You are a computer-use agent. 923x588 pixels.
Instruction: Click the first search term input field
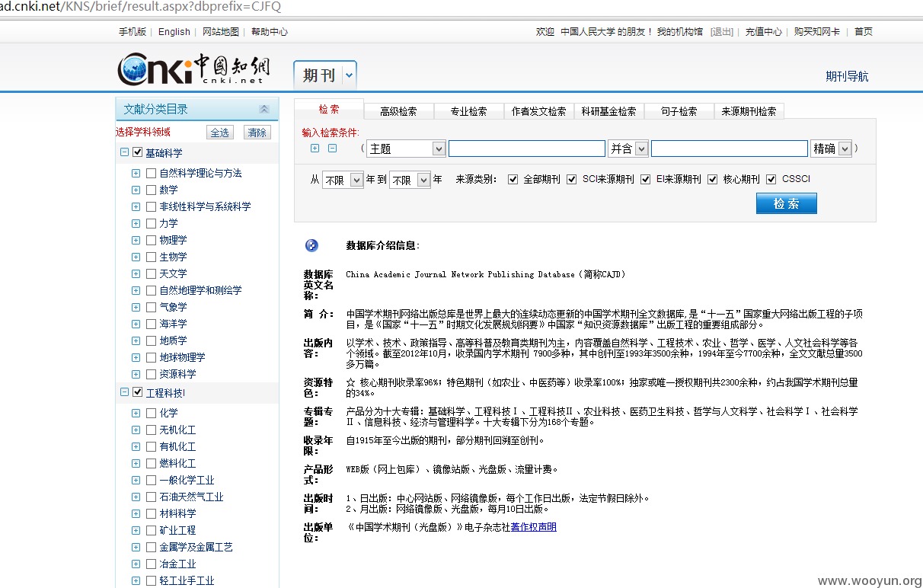(527, 149)
